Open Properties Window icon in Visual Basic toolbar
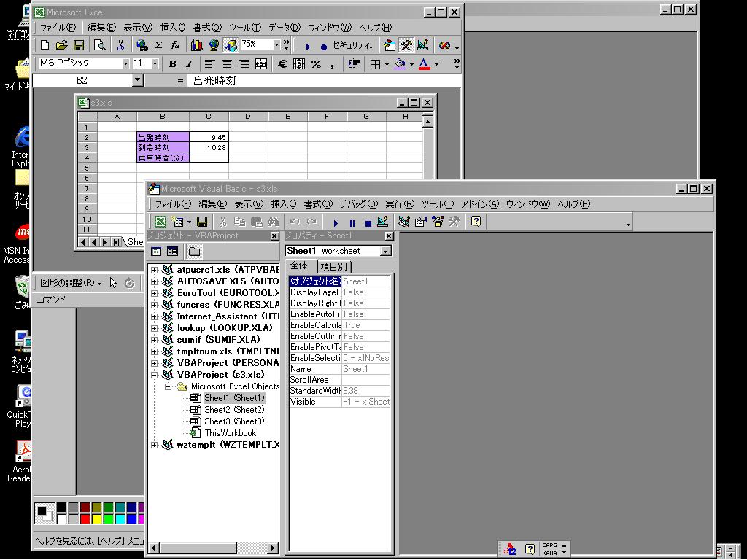747x560 pixels. pyautogui.click(x=421, y=222)
